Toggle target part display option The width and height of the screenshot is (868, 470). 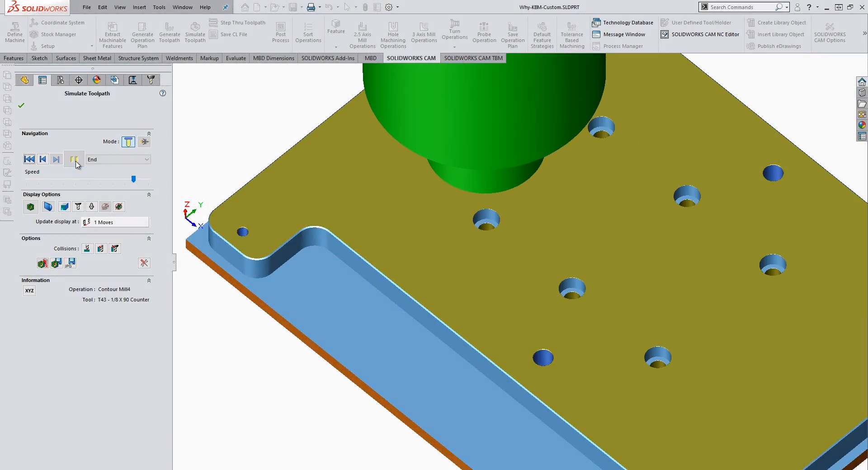48,207
